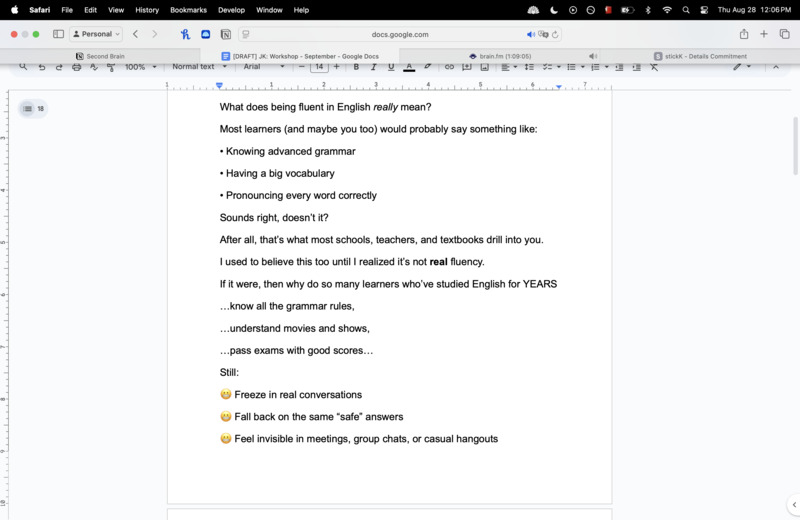
Task: Toggle bold formatting
Action: tap(356, 67)
